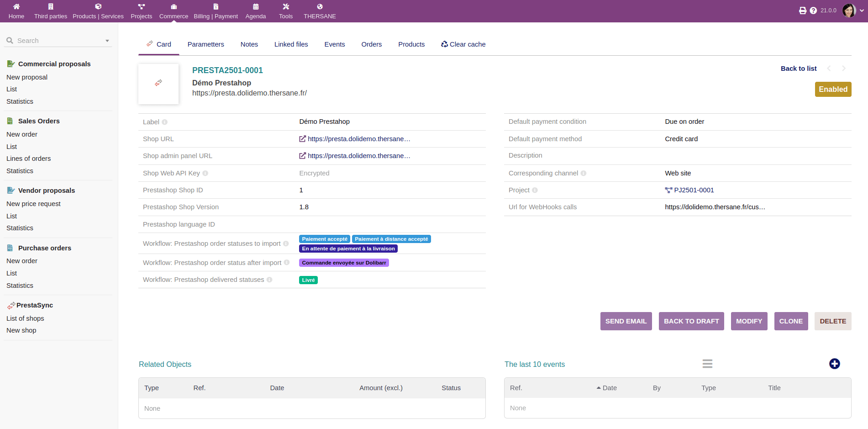The width and height of the screenshot is (868, 429).
Task: Open the Linked files tab
Action: 291,44
